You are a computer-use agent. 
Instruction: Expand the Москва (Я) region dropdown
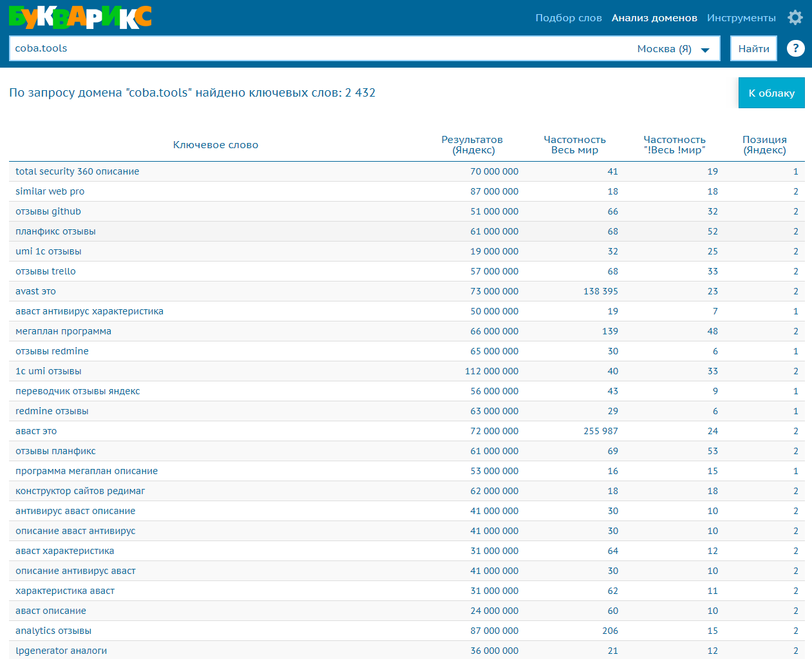(x=673, y=49)
